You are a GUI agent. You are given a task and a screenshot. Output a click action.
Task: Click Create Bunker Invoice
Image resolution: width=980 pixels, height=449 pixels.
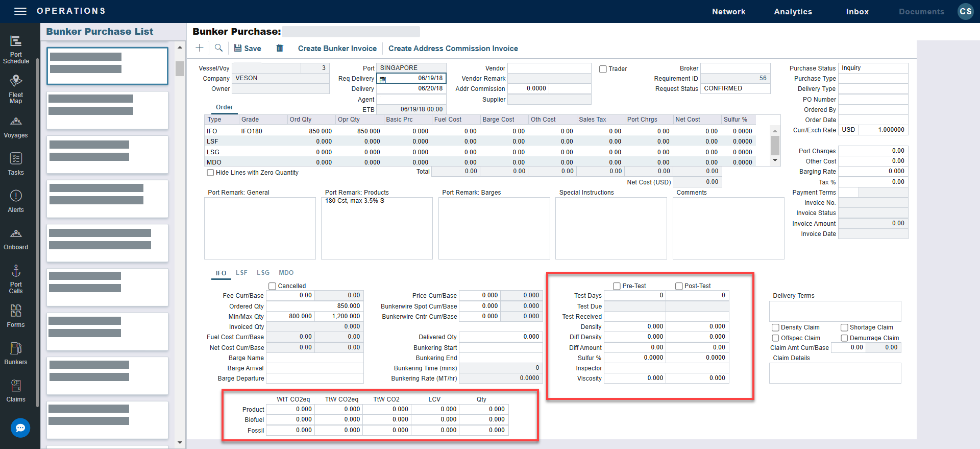(x=337, y=49)
